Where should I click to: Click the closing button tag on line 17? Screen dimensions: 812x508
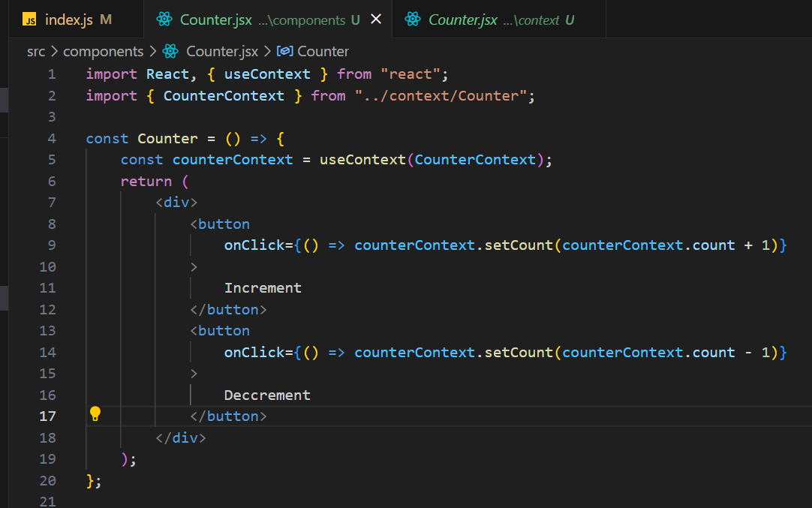coord(228,416)
